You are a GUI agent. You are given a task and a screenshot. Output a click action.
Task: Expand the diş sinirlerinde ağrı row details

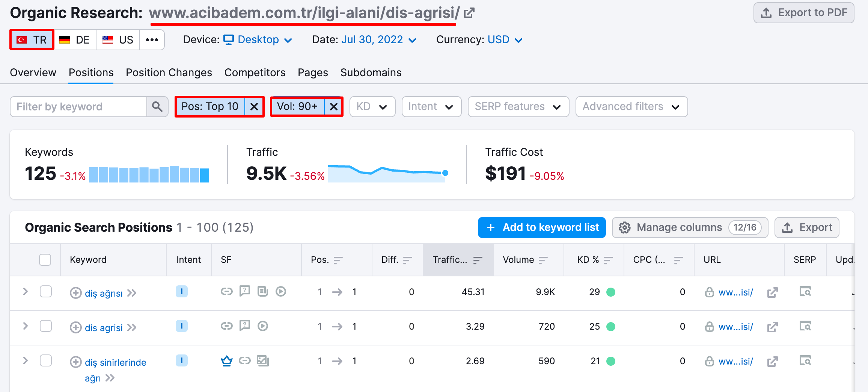pos(25,360)
